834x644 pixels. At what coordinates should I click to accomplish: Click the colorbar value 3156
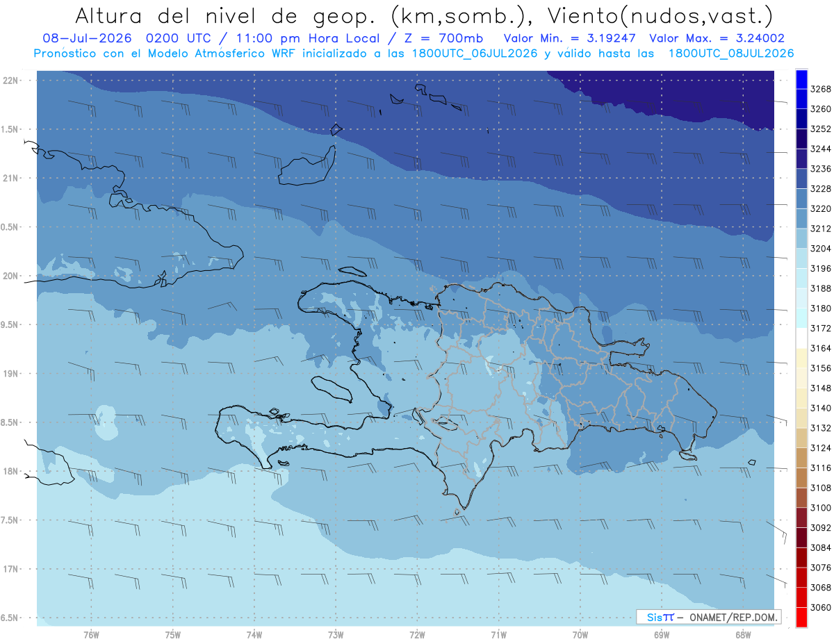pos(820,368)
